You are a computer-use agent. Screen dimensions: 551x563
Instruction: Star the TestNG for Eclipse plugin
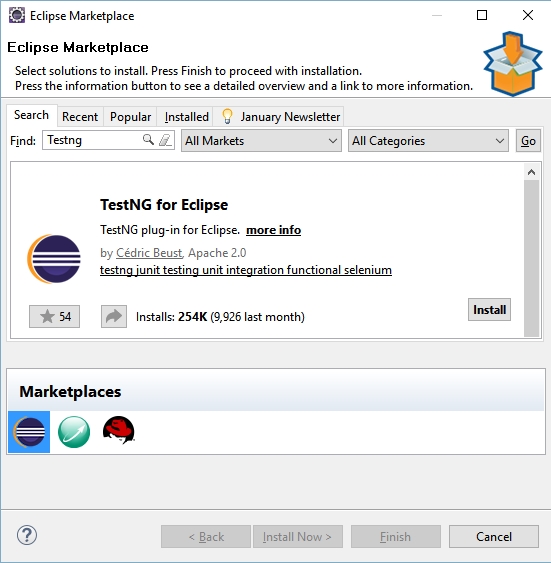pos(55,316)
